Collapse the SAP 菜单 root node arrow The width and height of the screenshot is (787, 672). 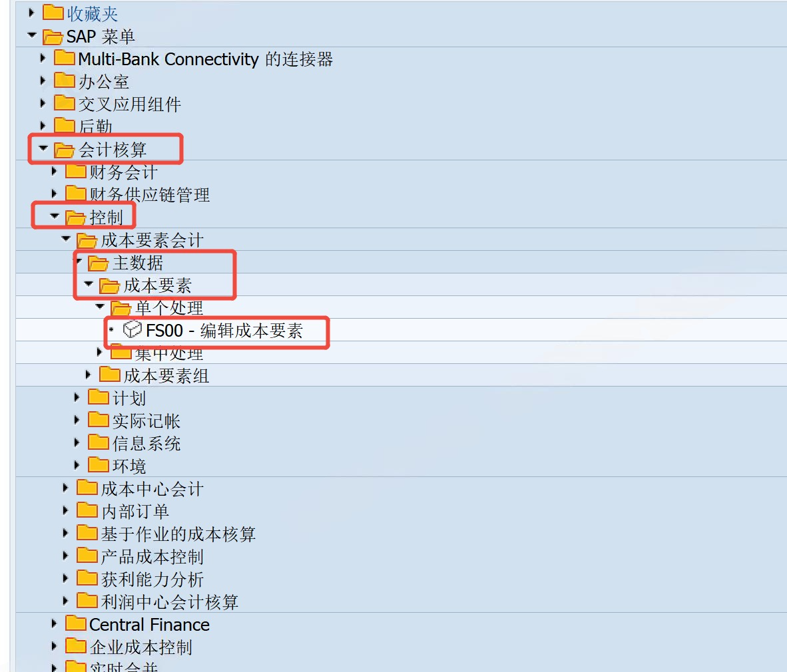click(32, 35)
